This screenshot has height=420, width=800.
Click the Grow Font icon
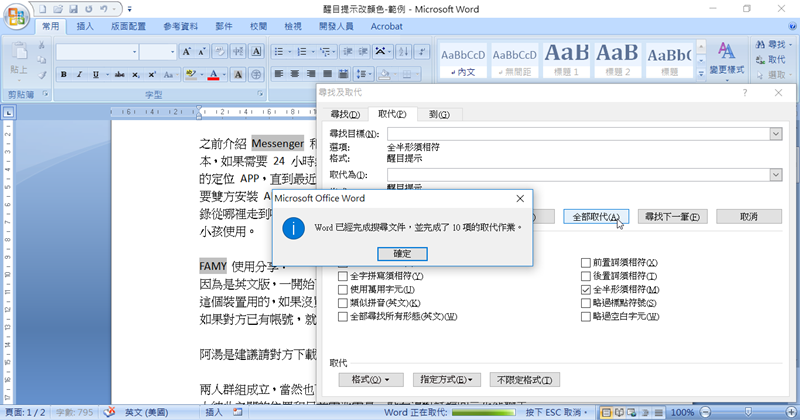[x=187, y=52]
